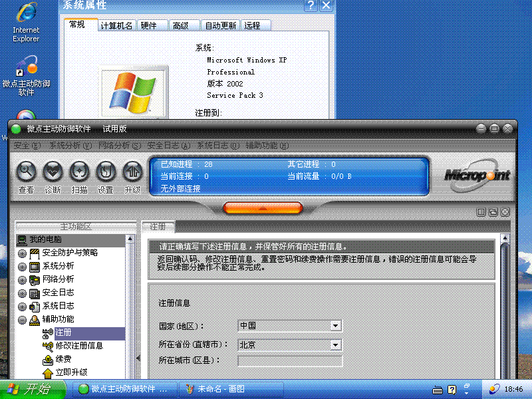
Task: Click the green Micropoint title bar icon
Action: [16, 129]
